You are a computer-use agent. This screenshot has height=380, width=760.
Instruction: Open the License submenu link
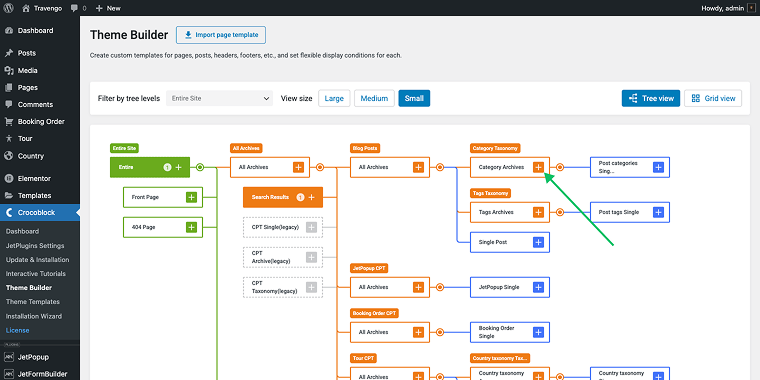(17, 330)
